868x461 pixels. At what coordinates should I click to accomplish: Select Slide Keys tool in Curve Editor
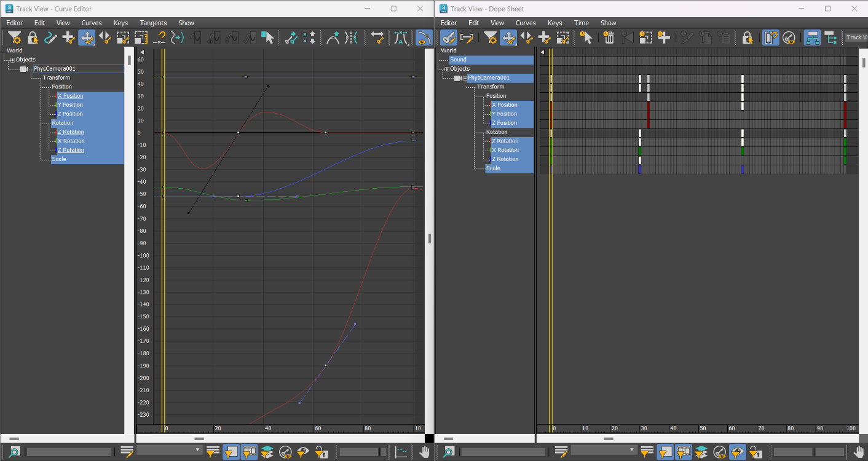105,37
